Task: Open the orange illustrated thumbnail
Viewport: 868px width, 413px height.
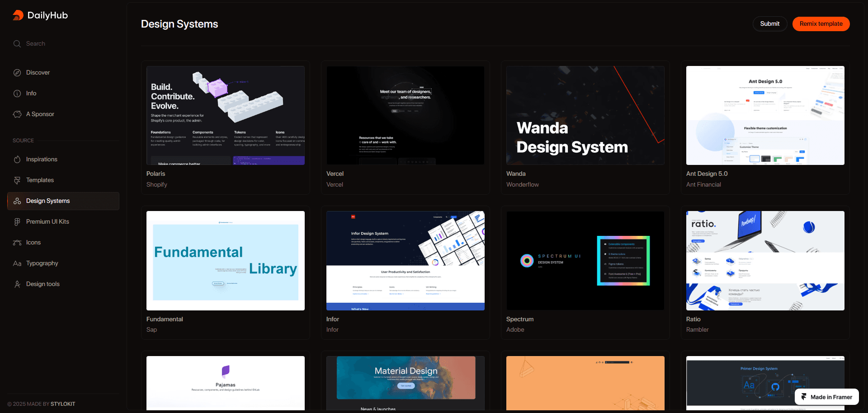Action: click(x=585, y=383)
